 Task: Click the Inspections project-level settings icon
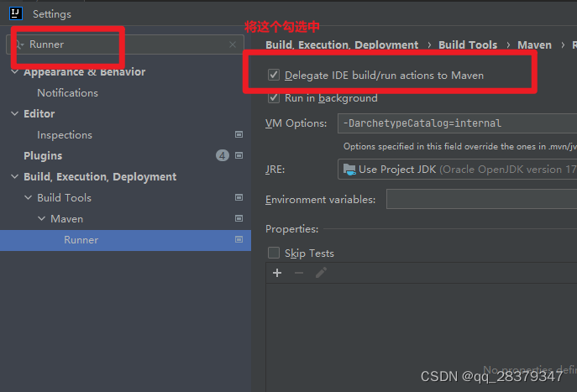point(239,134)
